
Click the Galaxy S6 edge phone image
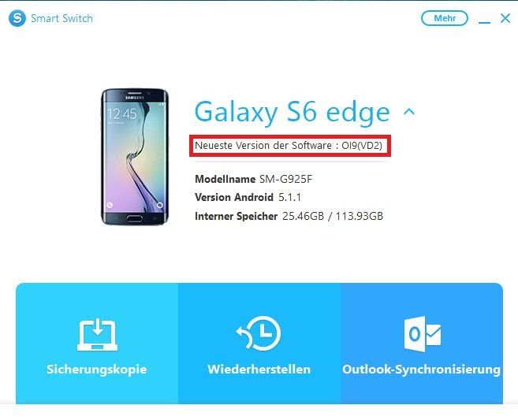(x=135, y=157)
